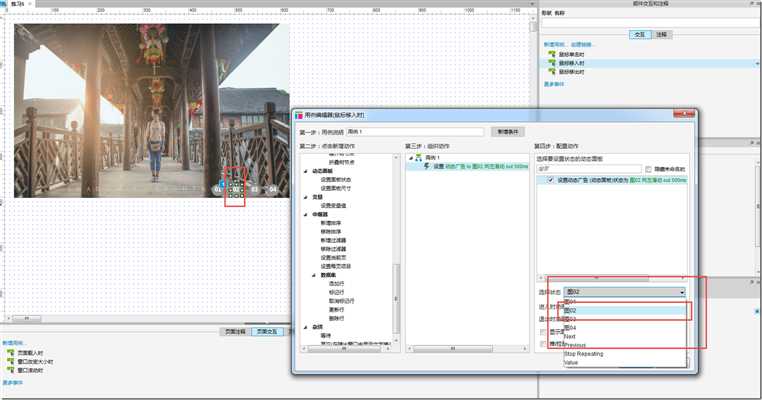Choose 图02 in the state dropdown list

(625, 310)
